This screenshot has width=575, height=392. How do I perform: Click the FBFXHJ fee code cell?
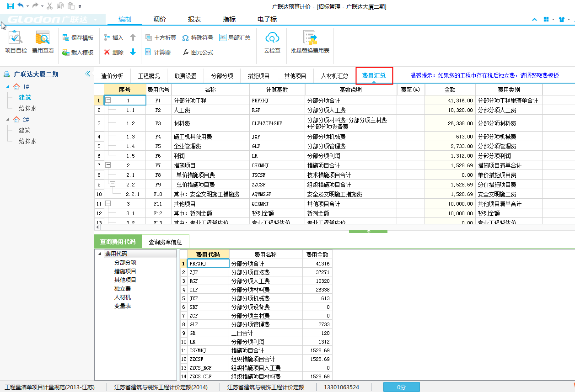(x=208, y=264)
